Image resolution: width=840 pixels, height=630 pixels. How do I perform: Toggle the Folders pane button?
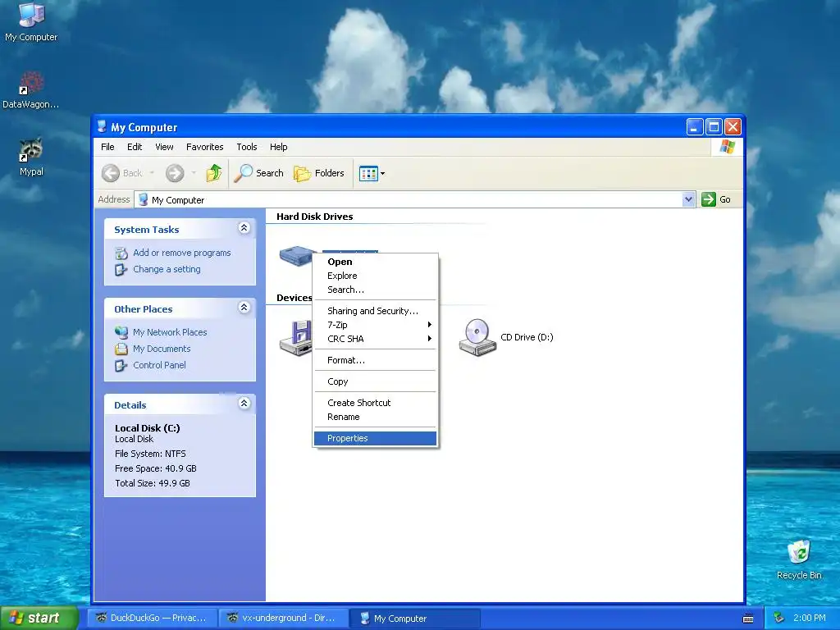319,173
